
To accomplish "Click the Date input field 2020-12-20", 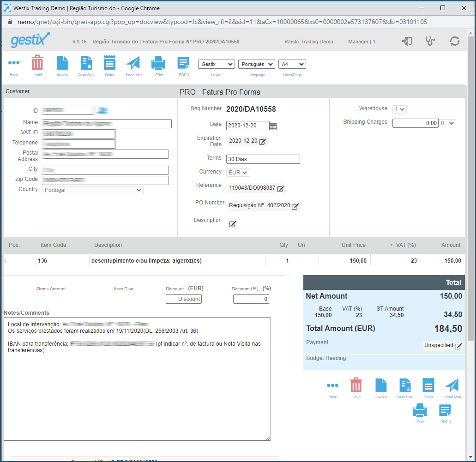I will [247, 126].
